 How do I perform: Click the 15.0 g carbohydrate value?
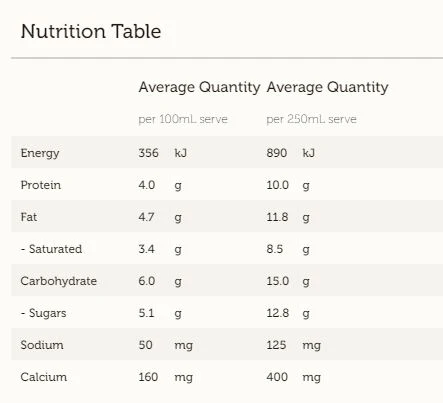[288, 281]
